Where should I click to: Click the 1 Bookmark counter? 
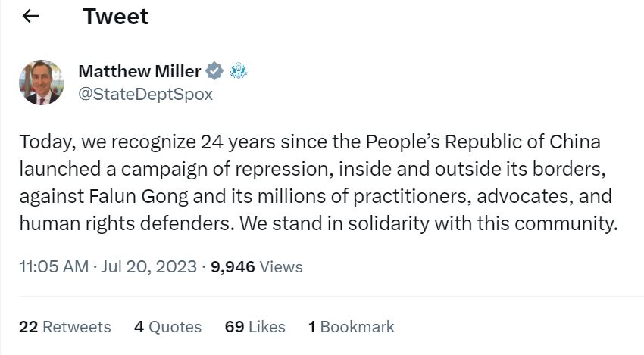click(x=351, y=327)
